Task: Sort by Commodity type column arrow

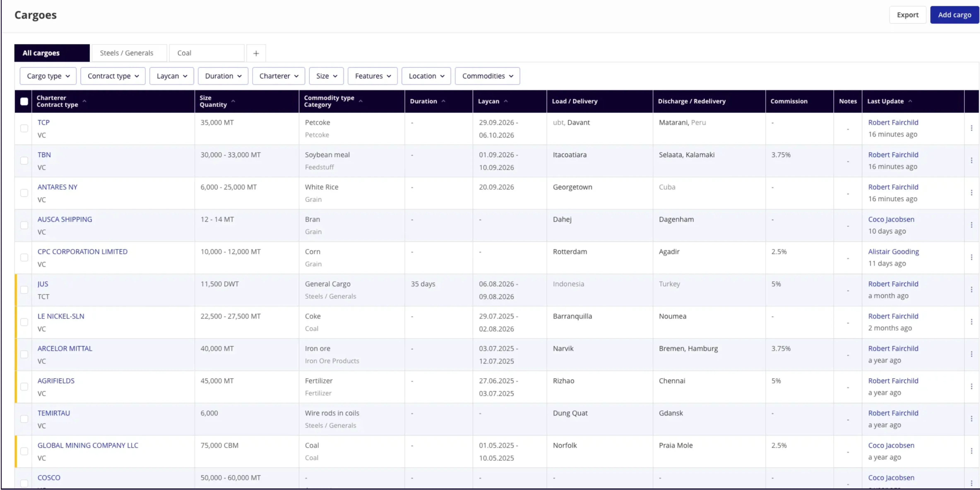Action: [x=361, y=101]
